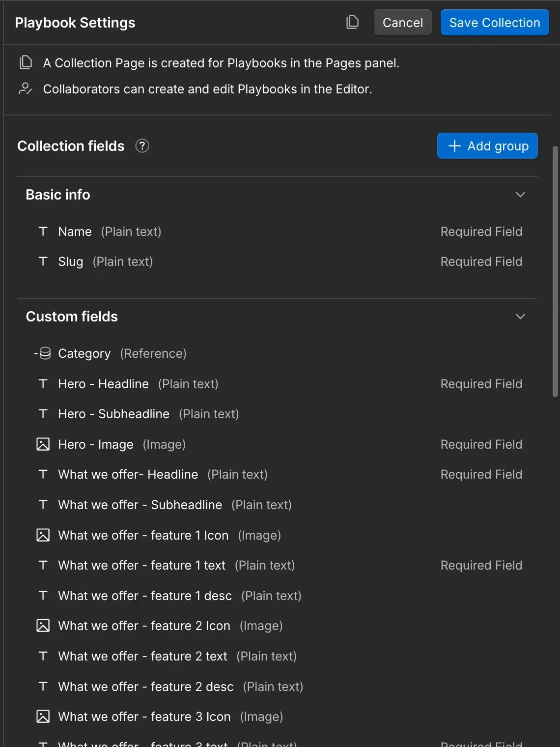Screen dimensions: 560x747
Task: Open What we offer - feature 1 Icon
Action: [x=278, y=535]
